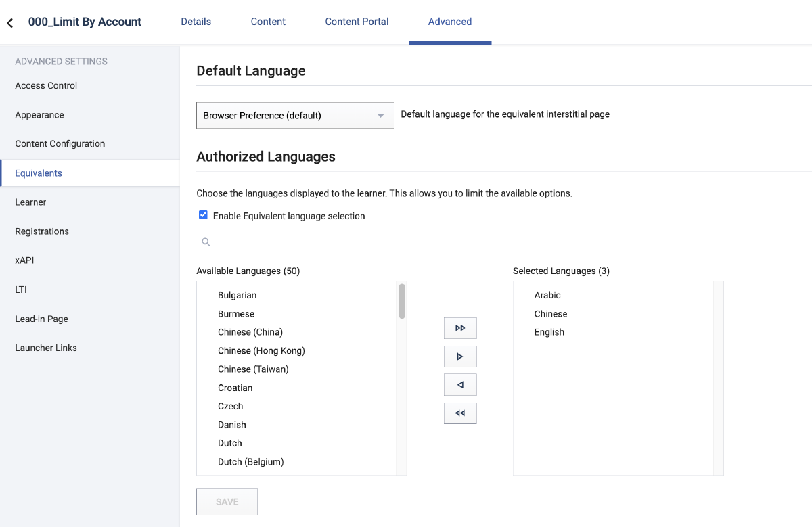The height and width of the screenshot is (527, 812).
Task: Move highlighted language to selected list
Action: (460, 357)
